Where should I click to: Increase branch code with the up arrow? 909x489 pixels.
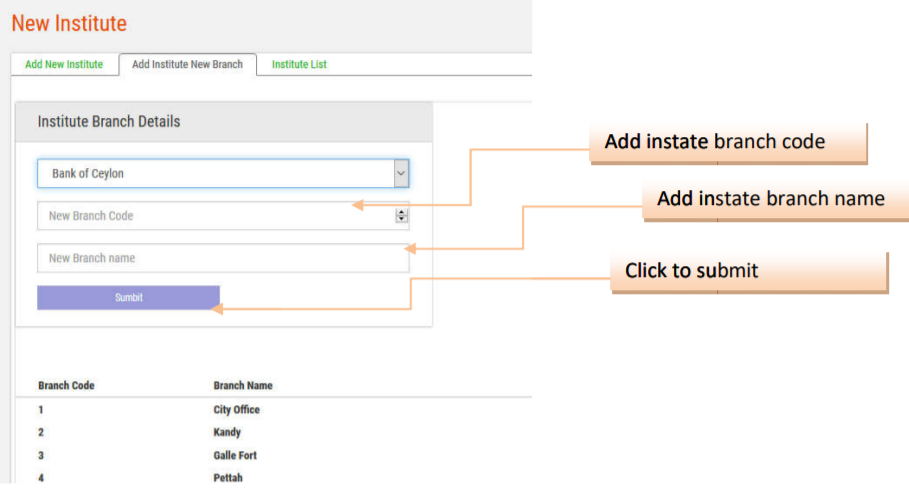(x=401, y=212)
